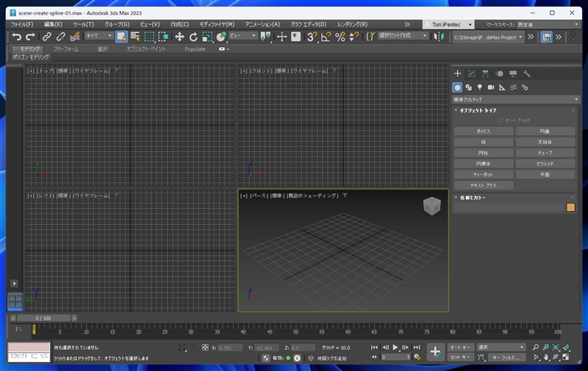Image resolution: width=588 pixels, height=371 pixels.
Task: Open ファイル(F) menu
Action: click(22, 24)
